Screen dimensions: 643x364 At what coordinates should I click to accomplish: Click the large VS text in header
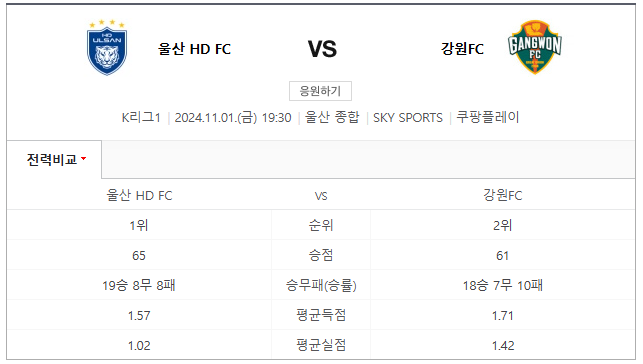point(322,49)
